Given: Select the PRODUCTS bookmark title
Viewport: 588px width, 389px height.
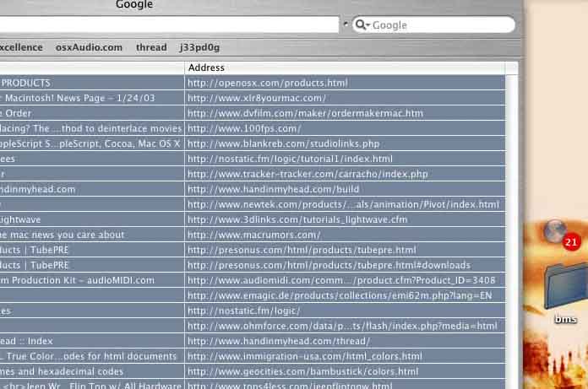Looking at the screenshot, I should point(25,83).
